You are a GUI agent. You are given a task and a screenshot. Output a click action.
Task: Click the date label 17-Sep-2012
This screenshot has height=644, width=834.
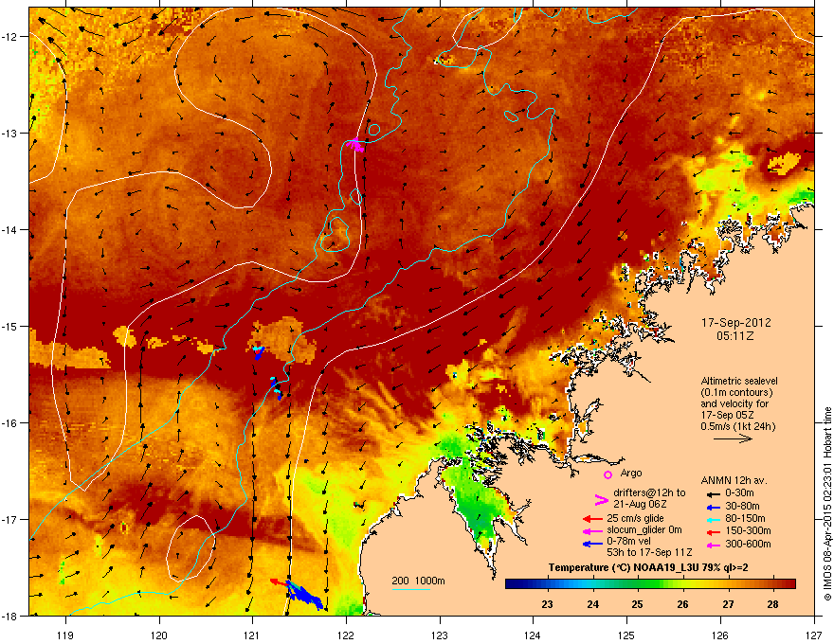735,323
